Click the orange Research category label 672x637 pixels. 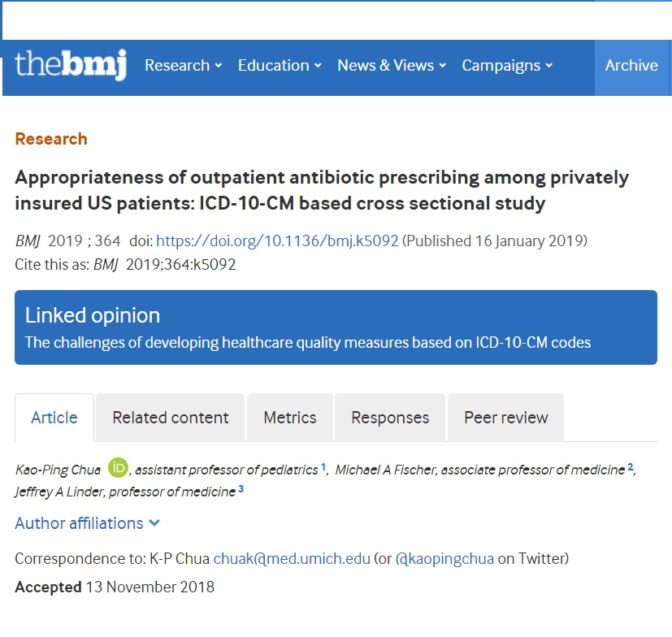coord(51,139)
